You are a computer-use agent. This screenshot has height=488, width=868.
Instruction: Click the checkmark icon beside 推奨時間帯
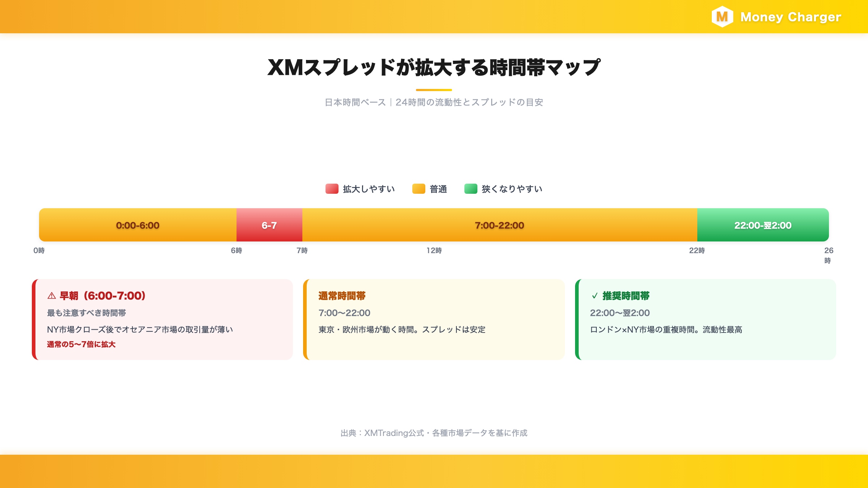[x=595, y=296]
